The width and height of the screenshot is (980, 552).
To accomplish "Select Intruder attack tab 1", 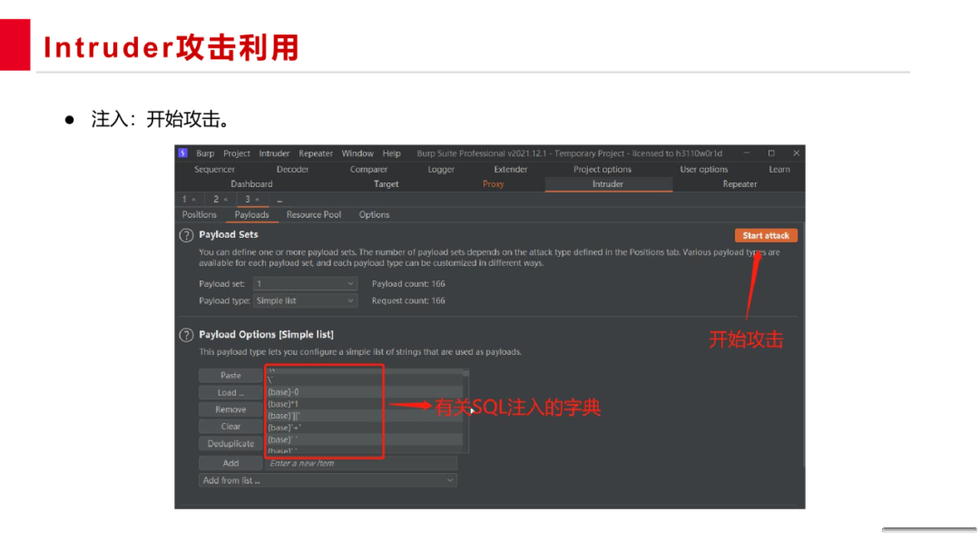I will click(184, 200).
